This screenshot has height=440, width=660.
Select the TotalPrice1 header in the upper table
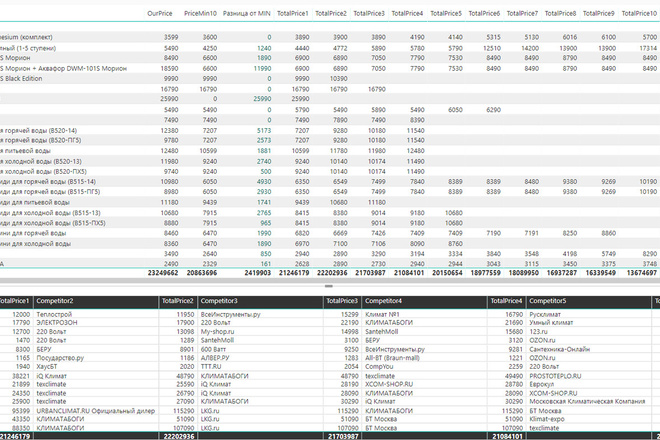click(x=293, y=13)
